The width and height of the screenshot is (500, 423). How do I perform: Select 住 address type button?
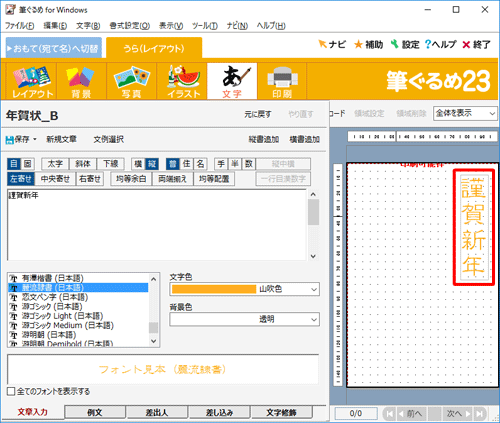(x=186, y=164)
